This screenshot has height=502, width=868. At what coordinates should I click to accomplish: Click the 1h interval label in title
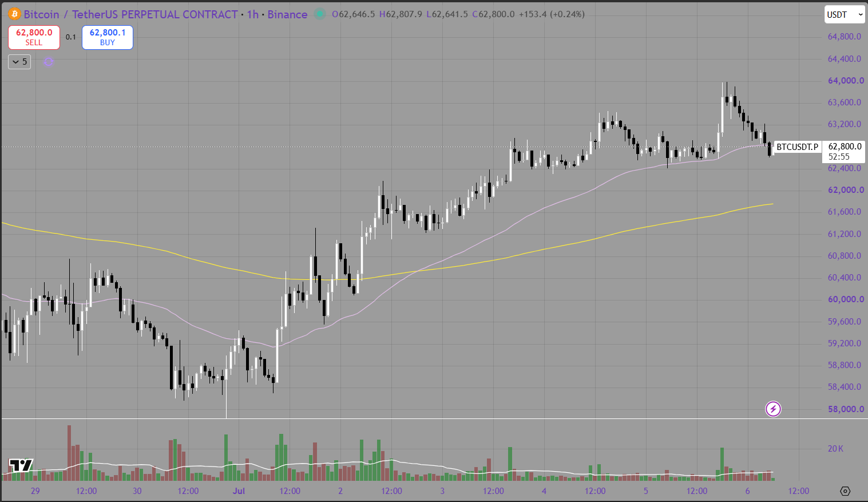(x=252, y=14)
